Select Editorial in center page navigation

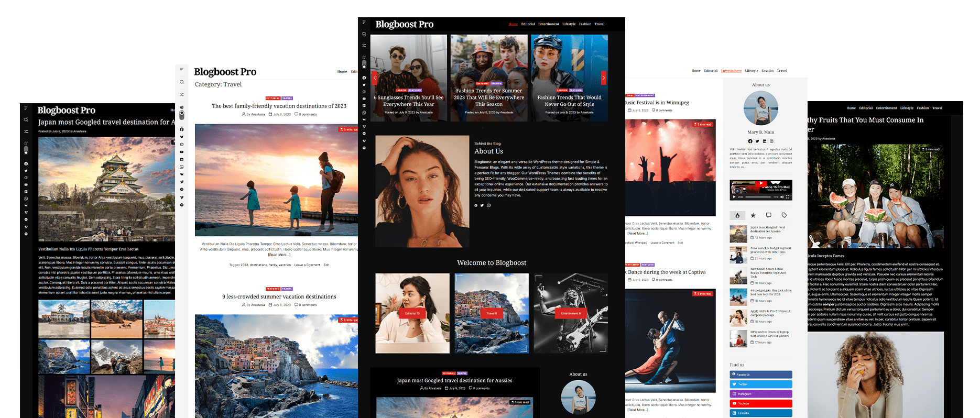click(528, 24)
